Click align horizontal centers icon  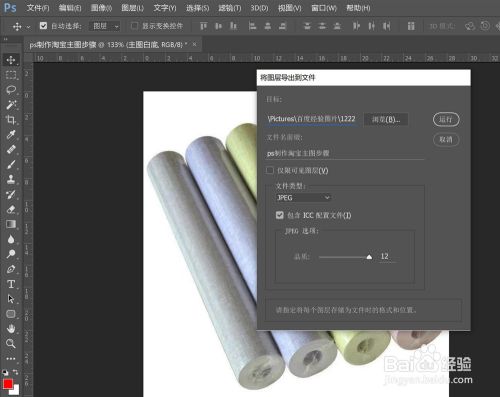click(x=268, y=26)
